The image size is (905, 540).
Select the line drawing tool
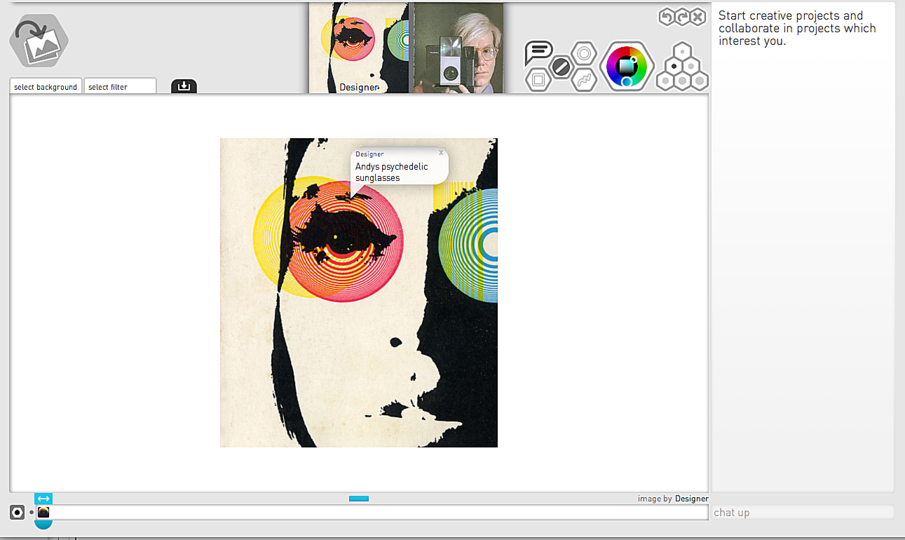pos(560,67)
